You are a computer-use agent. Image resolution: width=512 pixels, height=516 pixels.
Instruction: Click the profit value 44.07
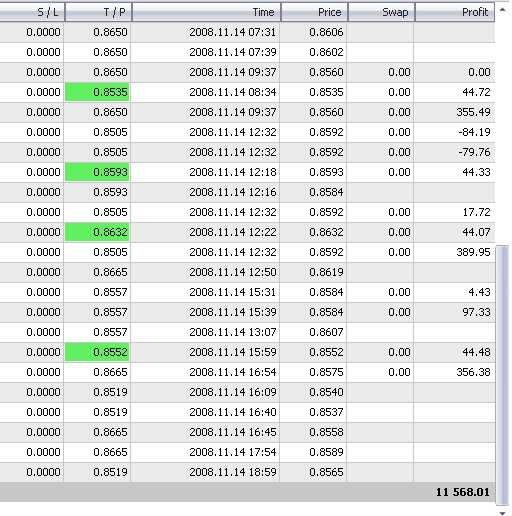[x=476, y=232]
